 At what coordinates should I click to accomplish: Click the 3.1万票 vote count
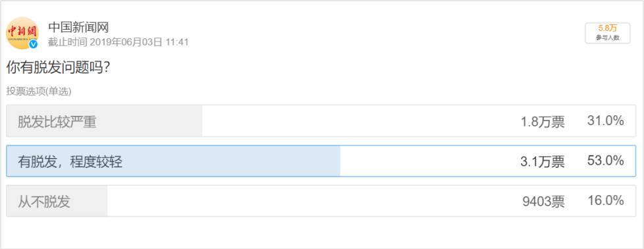(542, 161)
